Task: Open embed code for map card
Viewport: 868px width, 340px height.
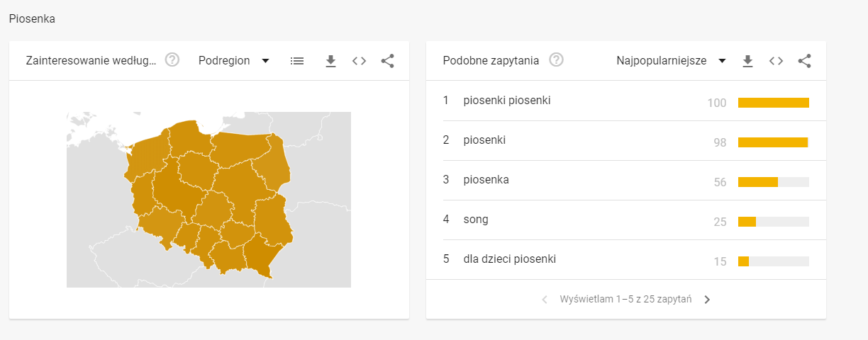Action: point(360,61)
